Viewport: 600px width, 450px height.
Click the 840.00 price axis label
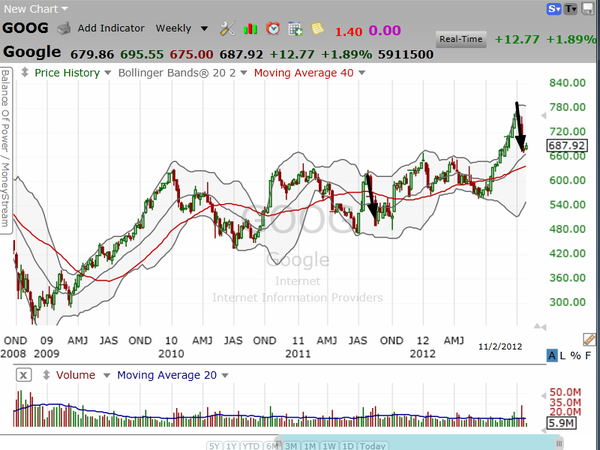coord(567,83)
